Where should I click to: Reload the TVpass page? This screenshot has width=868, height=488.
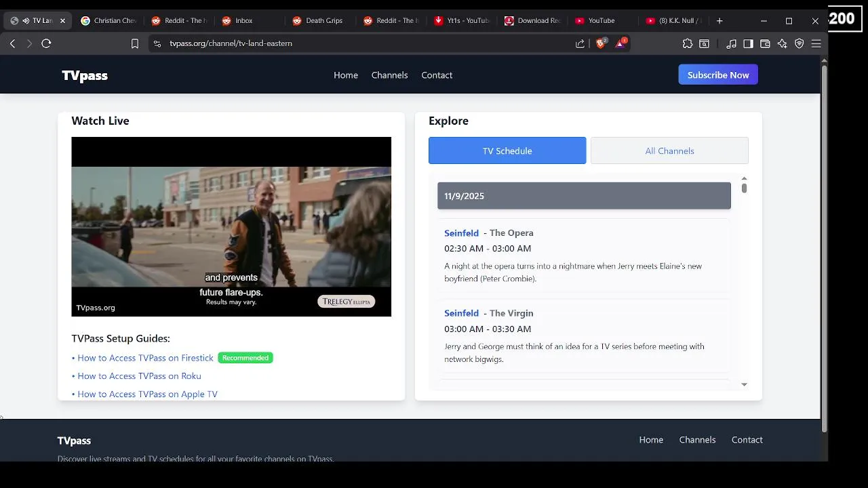pos(46,43)
